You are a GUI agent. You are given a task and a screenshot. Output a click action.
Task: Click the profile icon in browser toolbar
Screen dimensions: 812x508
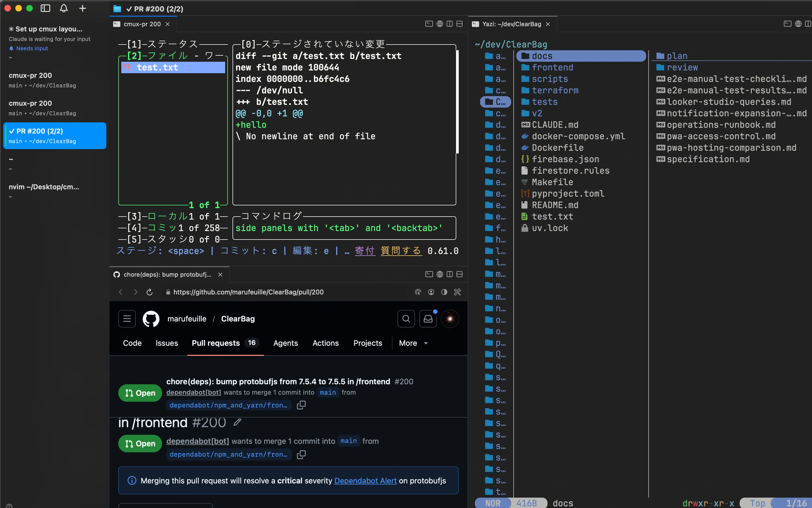coord(431,292)
